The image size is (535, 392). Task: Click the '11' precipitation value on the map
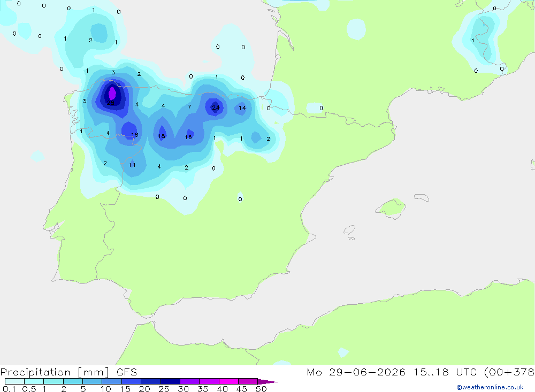tap(132, 165)
